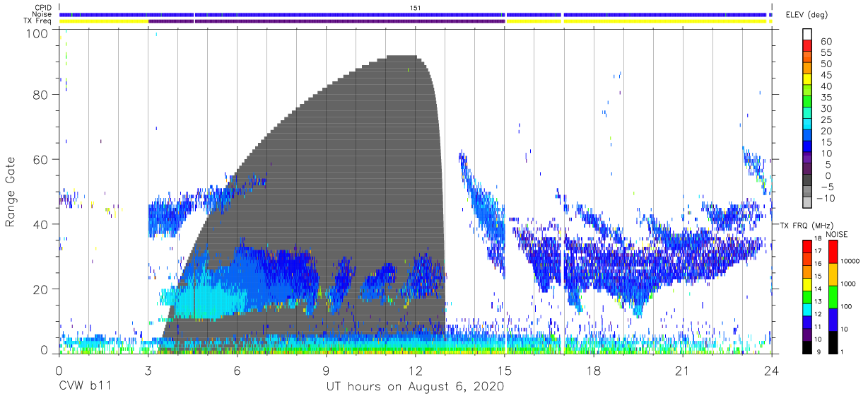Click the 12 tick on the UT hours axis
The image size is (868, 401).
click(416, 370)
